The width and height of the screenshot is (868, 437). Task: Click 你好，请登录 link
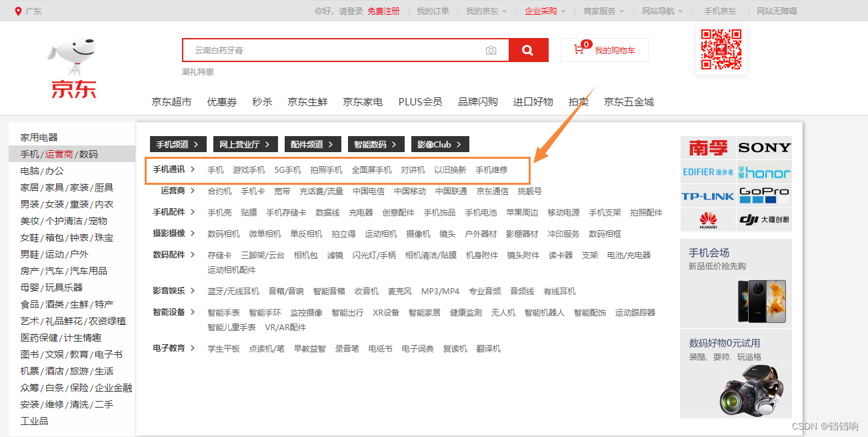coord(339,11)
